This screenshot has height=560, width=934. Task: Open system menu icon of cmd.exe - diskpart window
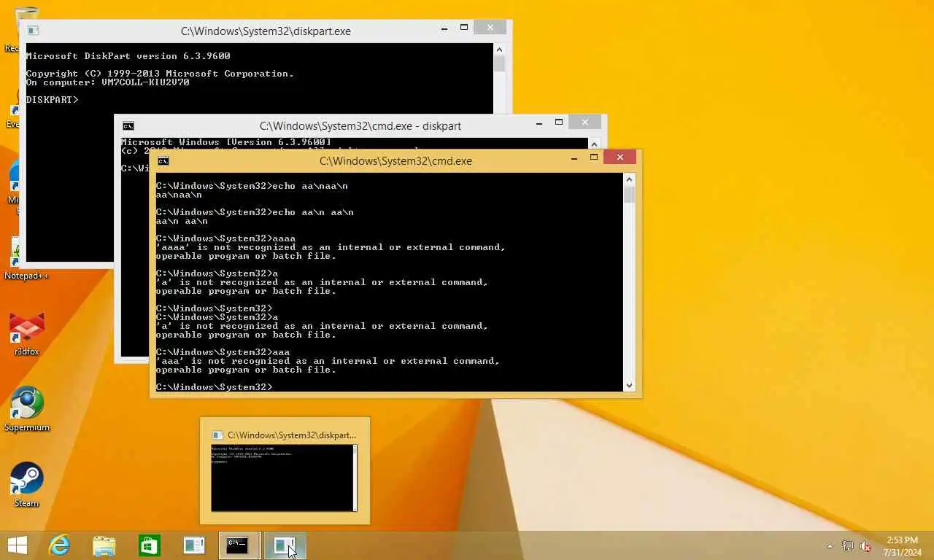tap(128, 125)
